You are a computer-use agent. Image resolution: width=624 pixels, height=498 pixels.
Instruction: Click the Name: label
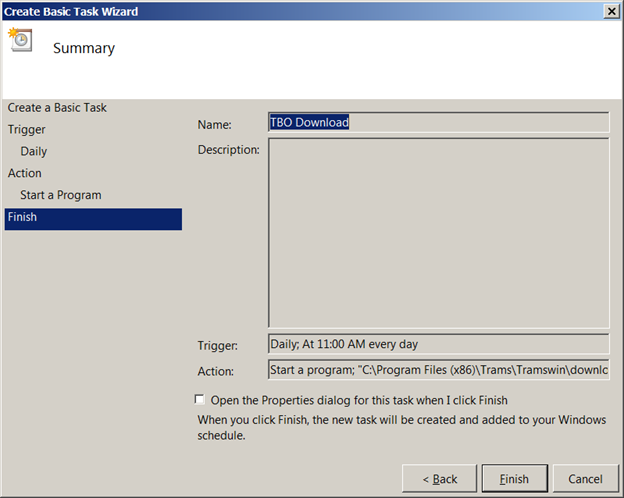(x=214, y=125)
